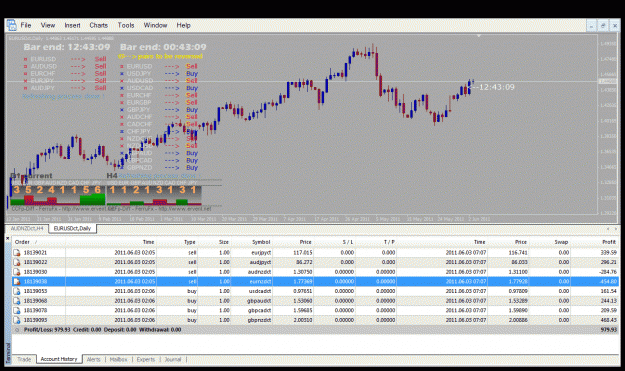Close the Terminal panel with its X
Image resolution: width=625 pixels, height=371 pixels.
(x=8, y=238)
